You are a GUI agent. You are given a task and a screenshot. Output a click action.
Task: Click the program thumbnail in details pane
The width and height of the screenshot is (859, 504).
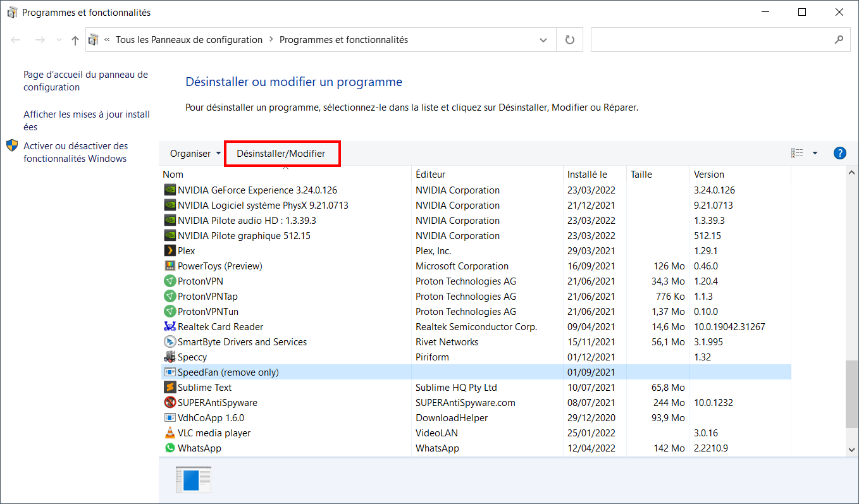194,480
